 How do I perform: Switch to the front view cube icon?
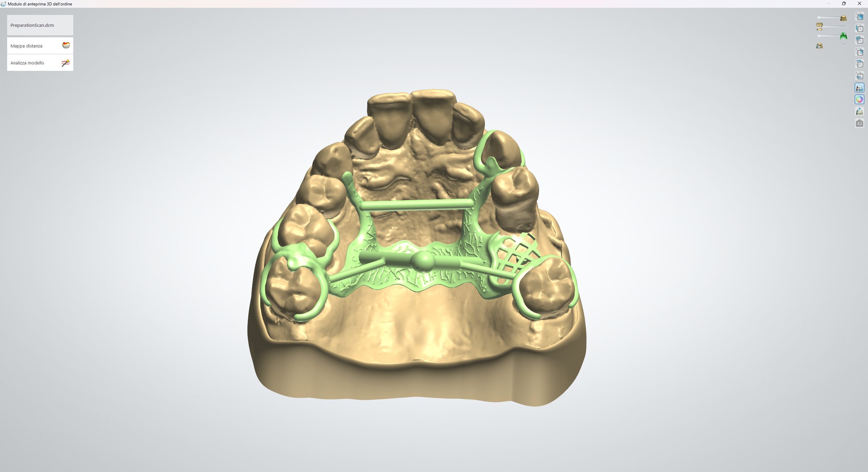(860, 17)
